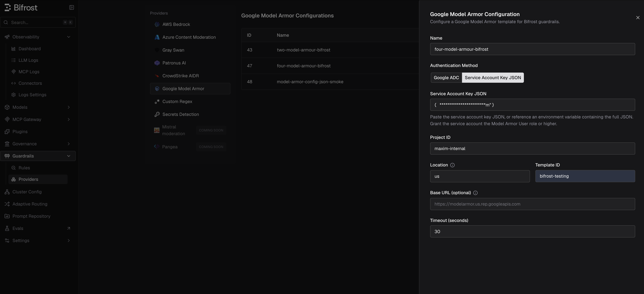Select CrowdStrike AIDR provider
The height and width of the screenshot is (294, 644).
pos(190,76)
